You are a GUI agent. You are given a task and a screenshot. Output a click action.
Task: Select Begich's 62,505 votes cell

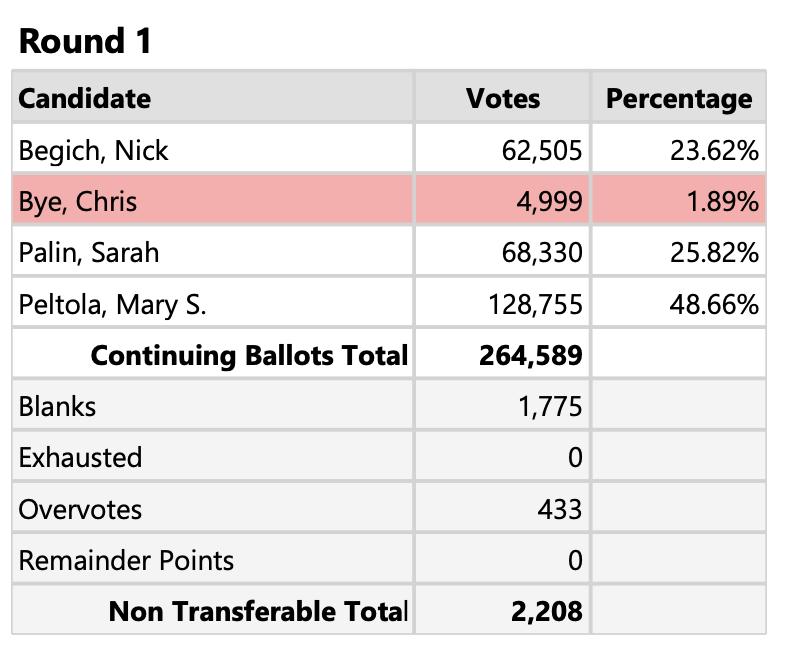pyautogui.click(x=541, y=151)
